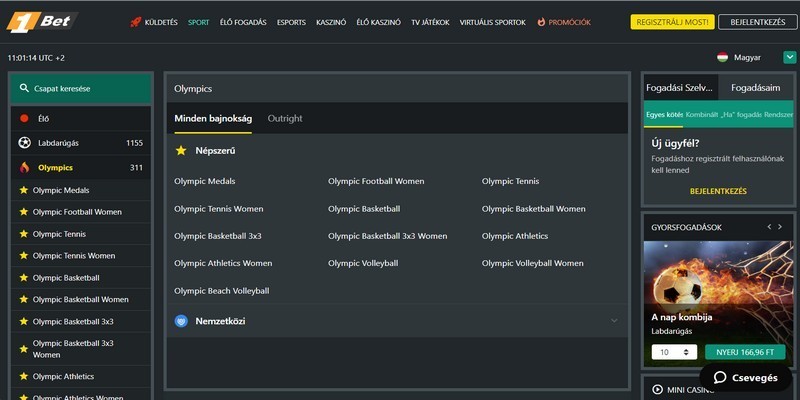
Task: Click the blue icon beside Nemzetközi
Action: [181, 321]
